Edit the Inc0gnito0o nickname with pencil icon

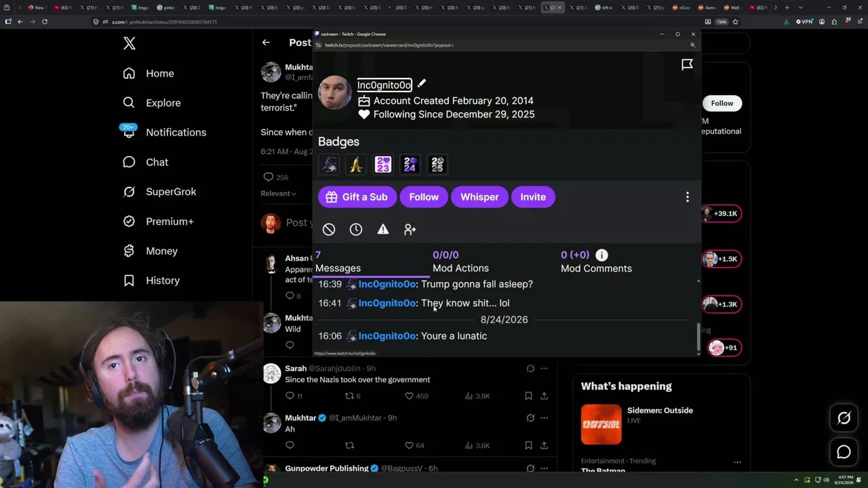click(422, 83)
